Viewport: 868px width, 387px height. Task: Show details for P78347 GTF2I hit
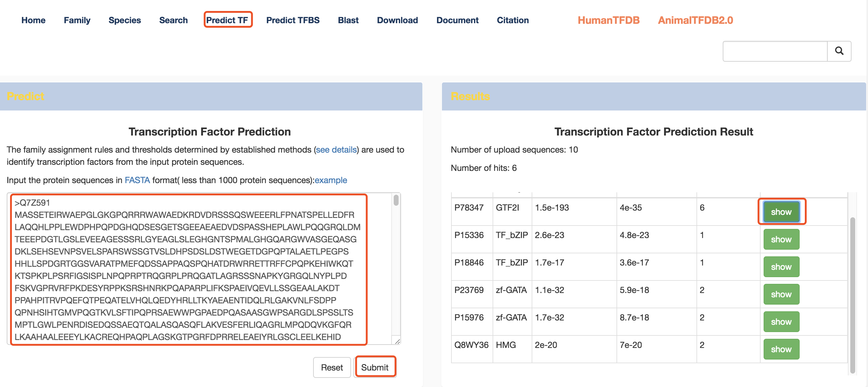click(781, 212)
